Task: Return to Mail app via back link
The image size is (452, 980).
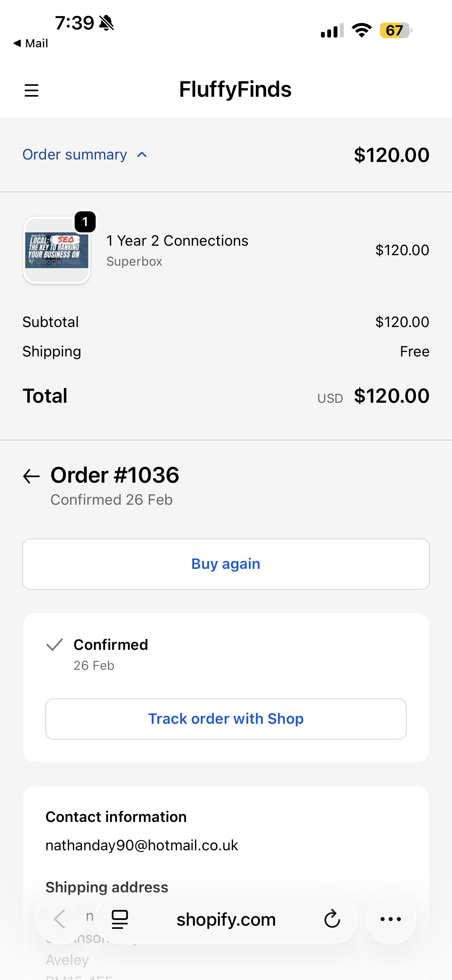Action: (31, 43)
